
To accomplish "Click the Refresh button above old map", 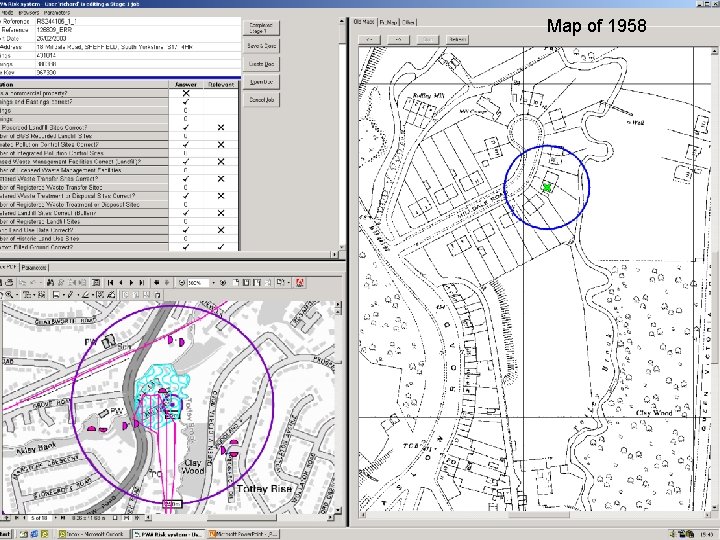I will [x=457, y=39].
